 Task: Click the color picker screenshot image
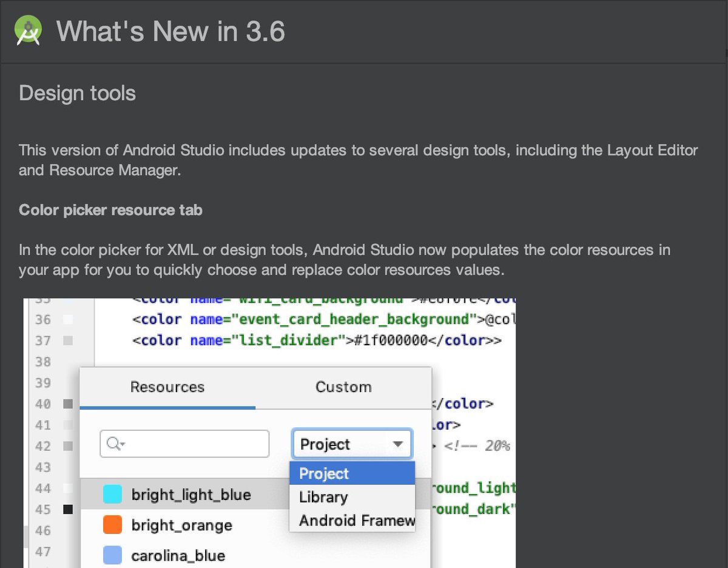coord(270,433)
